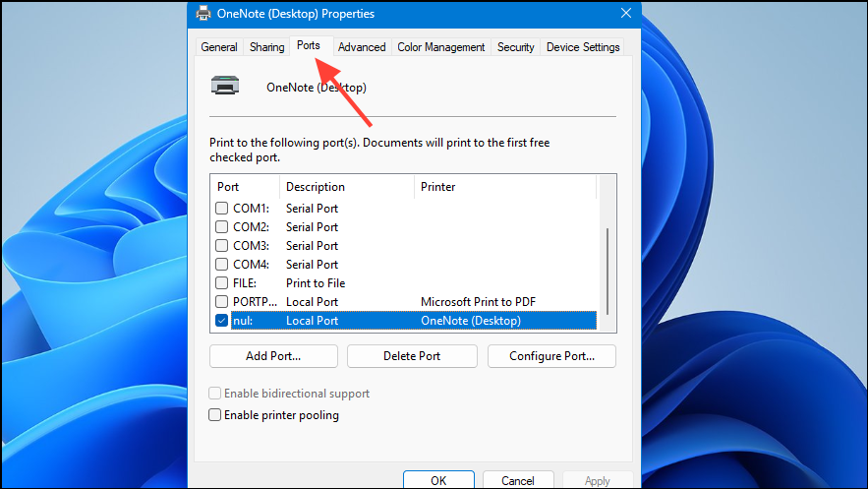Select the COM1: Serial Port description
The image size is (868, 489).
tap(312, 209)
